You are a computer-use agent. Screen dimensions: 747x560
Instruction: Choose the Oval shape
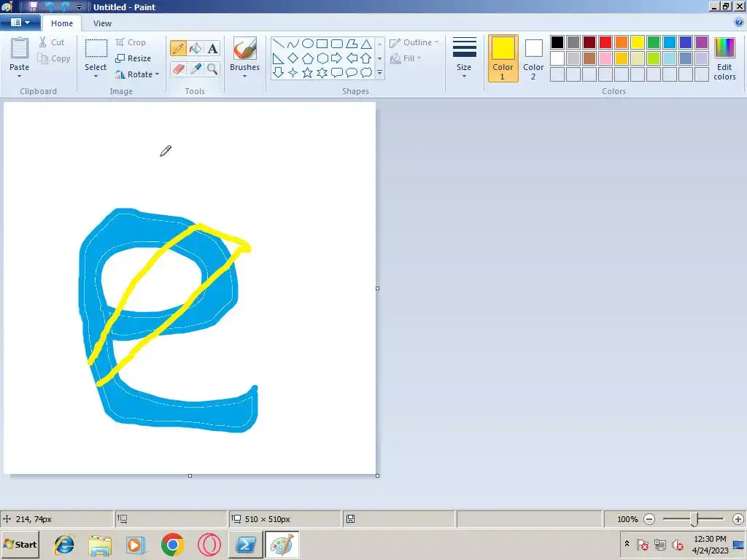click(x=308, y=44)
